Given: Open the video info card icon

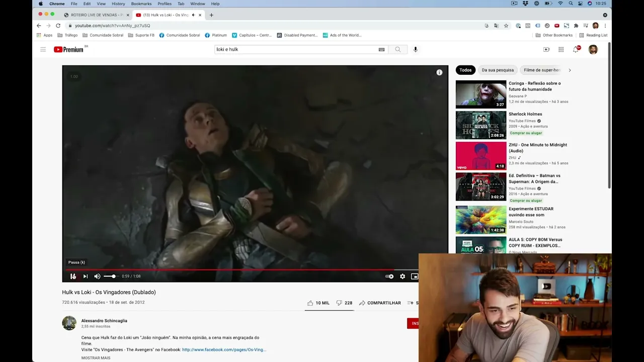Looking at the screenshot, I should pos(439,72).
